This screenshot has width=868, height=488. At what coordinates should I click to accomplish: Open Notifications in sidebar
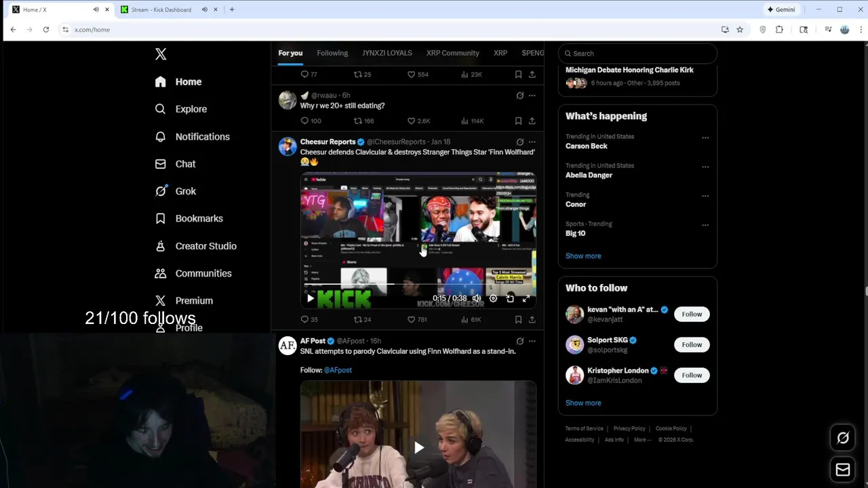[192, 137]
